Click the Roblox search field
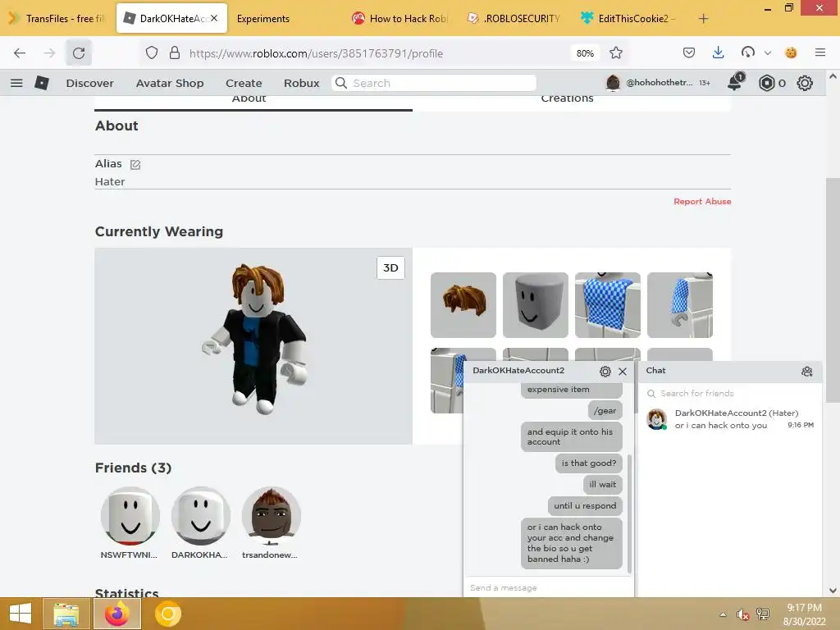The width and height of the screenshot is (840, 630). click(434, 83)
